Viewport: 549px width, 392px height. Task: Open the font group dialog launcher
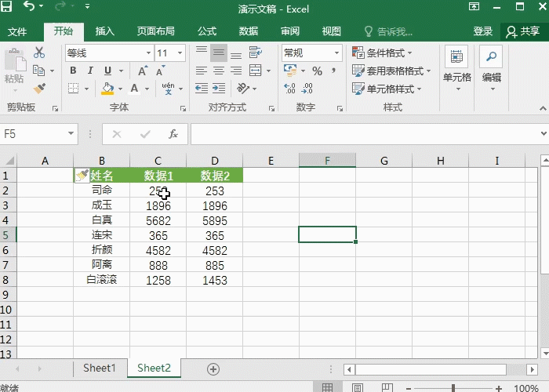183,109
